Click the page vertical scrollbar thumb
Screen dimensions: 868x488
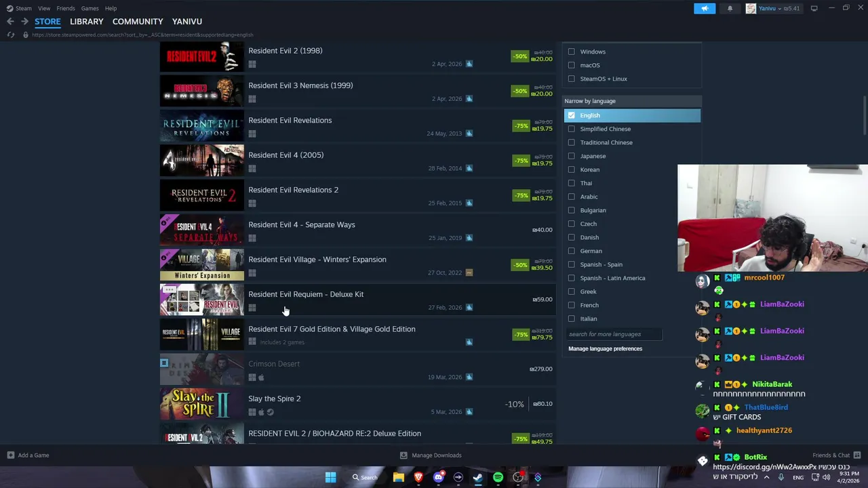[x=865, y=115]
